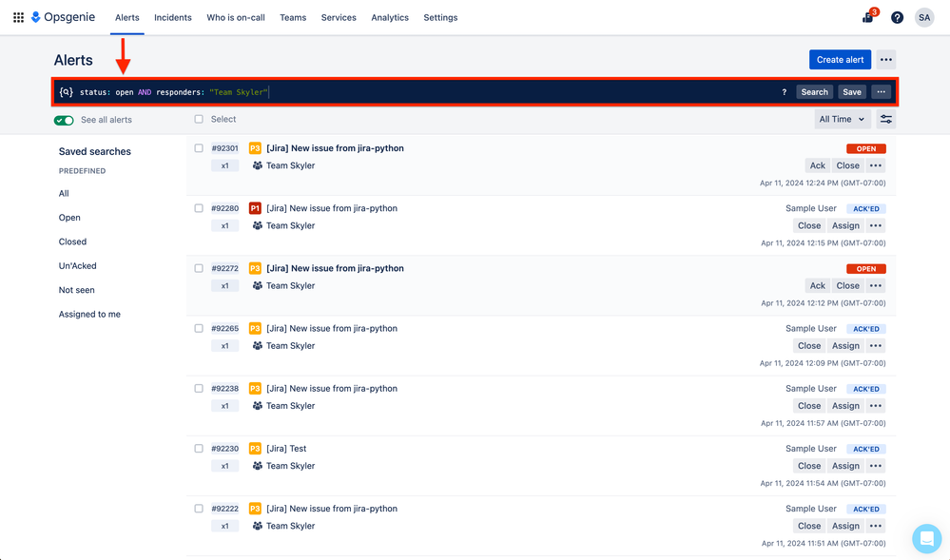
Task: Click P1 priority badge on alert #92280
Action: 255,208
